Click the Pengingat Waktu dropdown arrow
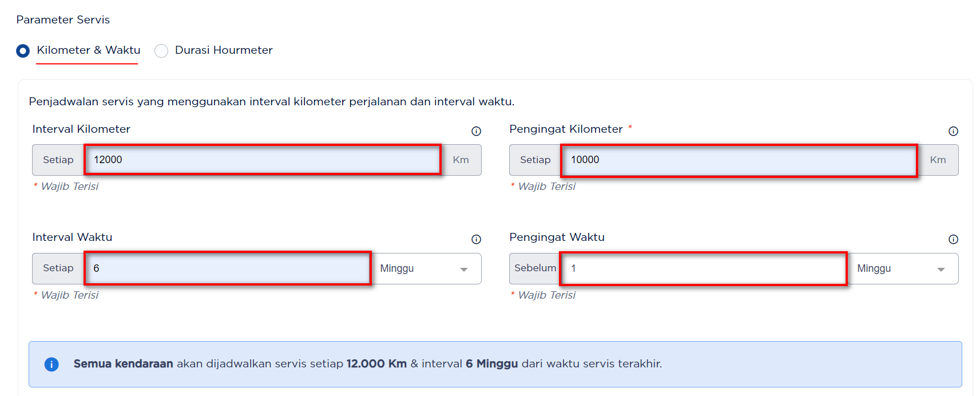 (941, 270)
